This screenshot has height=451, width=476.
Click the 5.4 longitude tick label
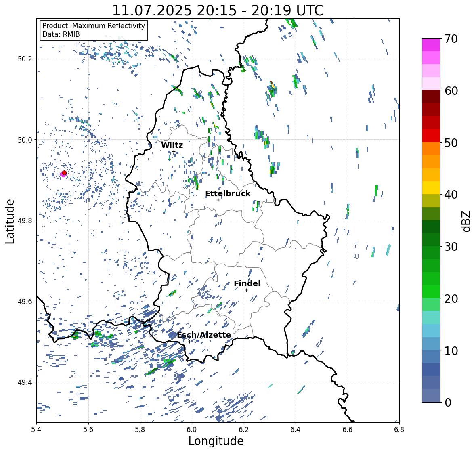[x=36, y=430]
